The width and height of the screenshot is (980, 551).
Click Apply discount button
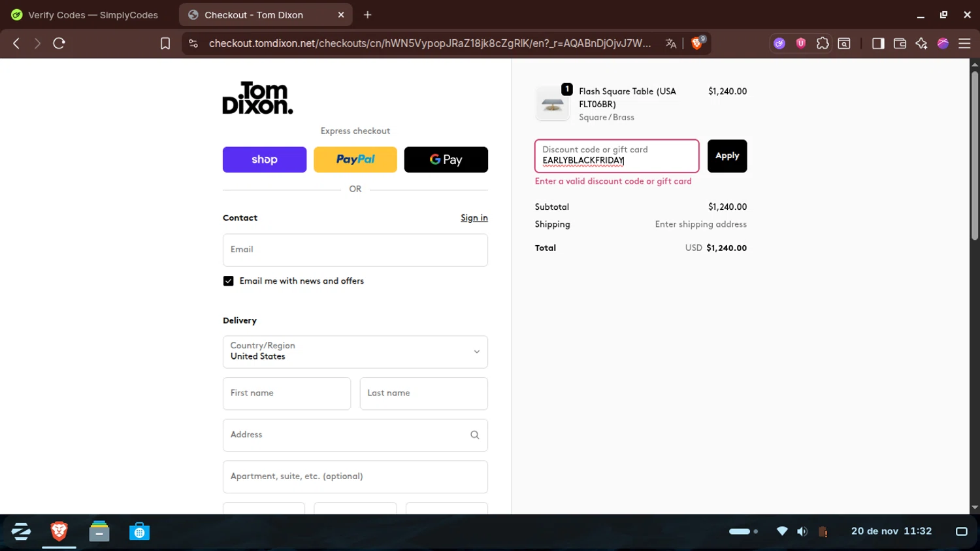click(727, 156)
